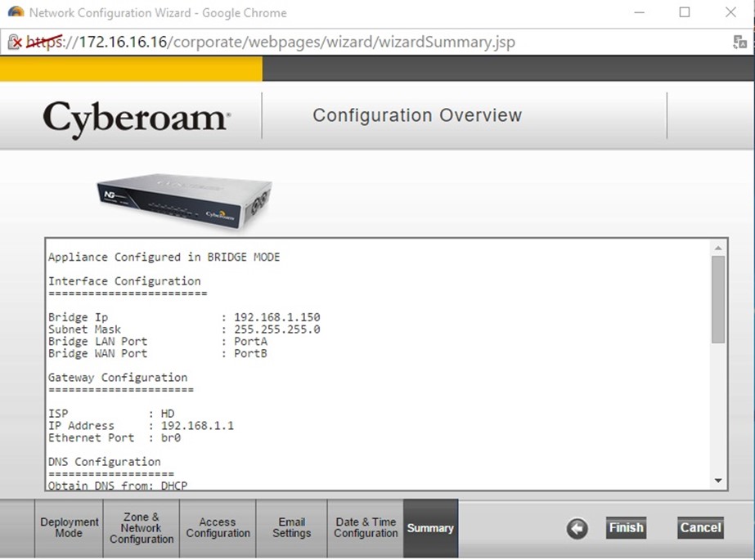Screen dimensions: 755x560
Task: Click the Subnet Mask value 255.255.255.0
Action: click(276, 329)
